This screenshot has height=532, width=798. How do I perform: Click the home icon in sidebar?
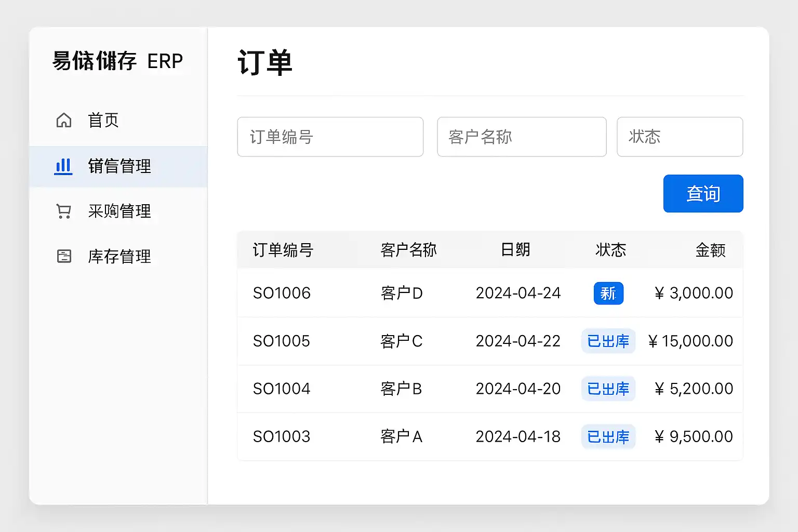coord(64,121)
